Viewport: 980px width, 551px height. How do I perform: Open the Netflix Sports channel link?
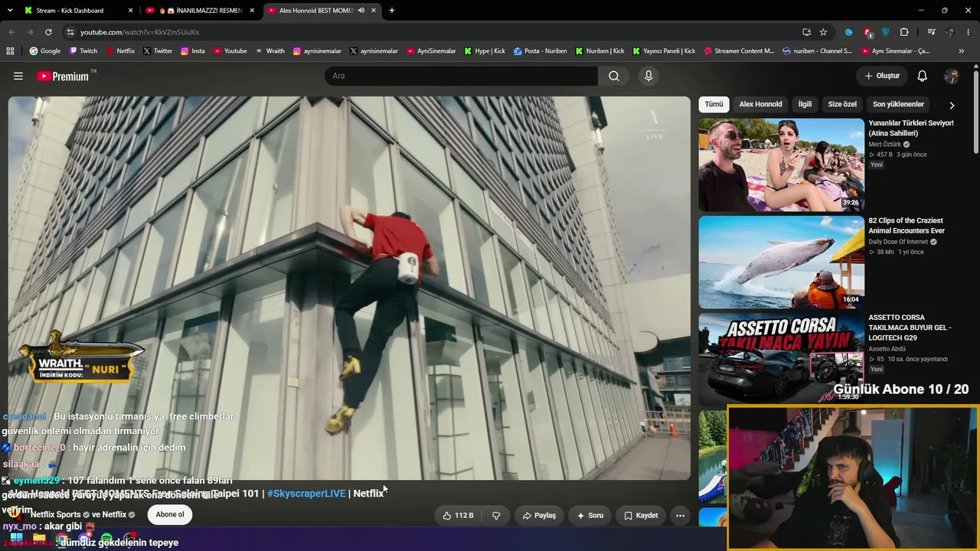pyautogui.click(x=56, y=515)
